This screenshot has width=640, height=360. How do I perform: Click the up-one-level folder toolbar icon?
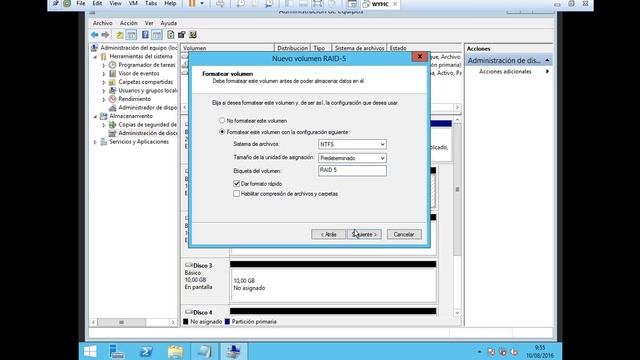(x=120, y=35)
